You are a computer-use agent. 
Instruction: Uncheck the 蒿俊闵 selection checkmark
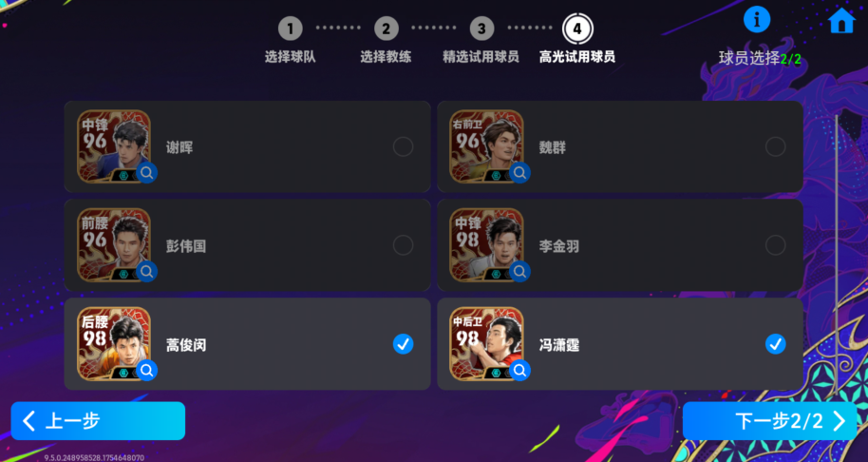(x=403, y=344)
